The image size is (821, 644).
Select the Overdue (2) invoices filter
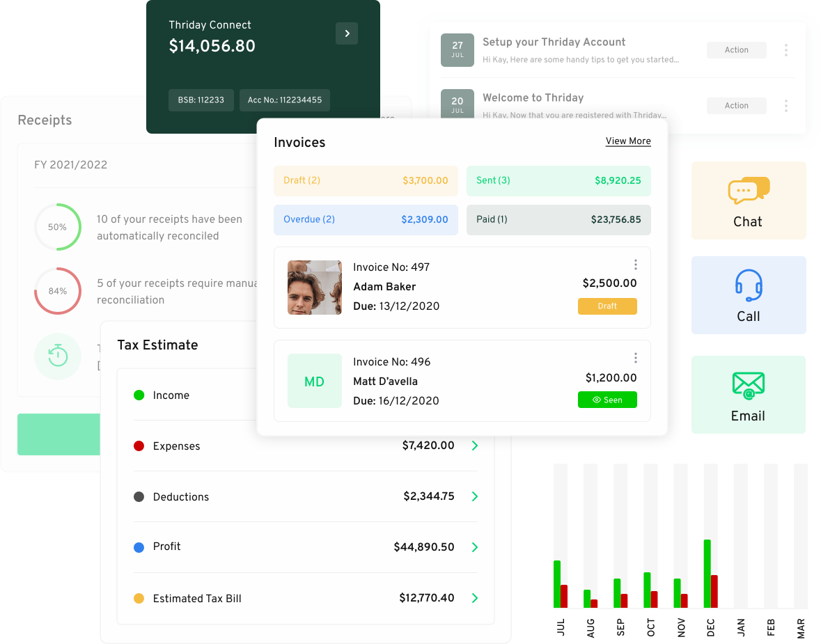pyautogui.click(x=366, y=220)
